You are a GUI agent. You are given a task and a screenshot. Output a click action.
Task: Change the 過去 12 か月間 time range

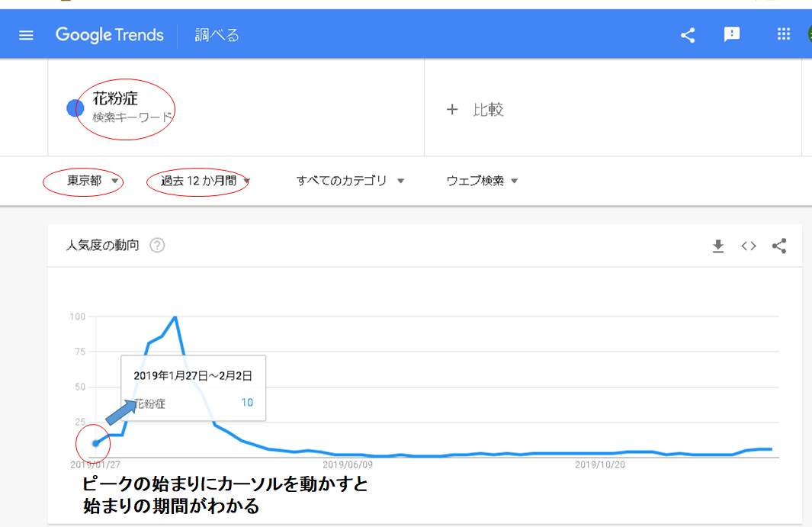coord(205,181)
